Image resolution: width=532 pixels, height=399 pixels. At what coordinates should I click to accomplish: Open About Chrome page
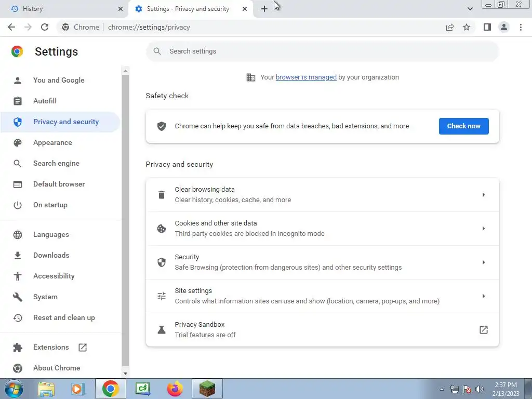tap(60, 368)
